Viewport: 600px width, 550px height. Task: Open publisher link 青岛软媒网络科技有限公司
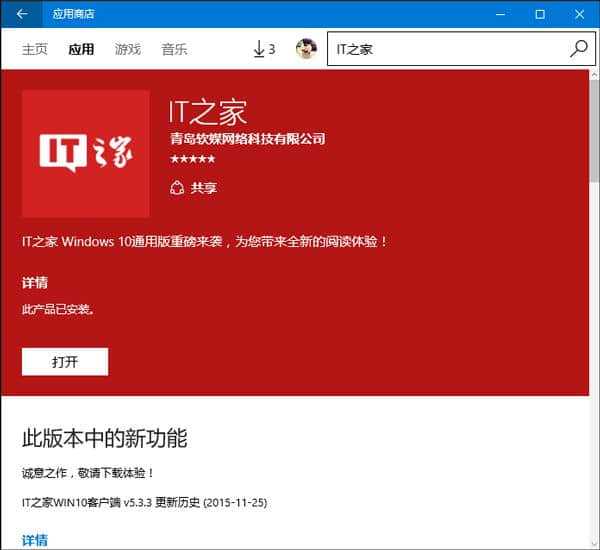pyautogui.click(x=248, y=139)
